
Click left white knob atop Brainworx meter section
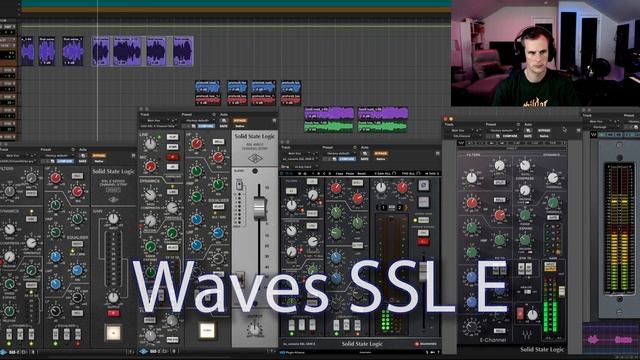click(381, 187)
